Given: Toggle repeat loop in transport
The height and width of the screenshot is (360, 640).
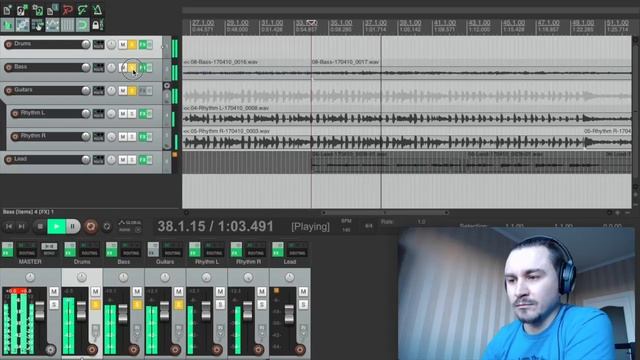Looking at the screenshot, I should pos(107,227).
